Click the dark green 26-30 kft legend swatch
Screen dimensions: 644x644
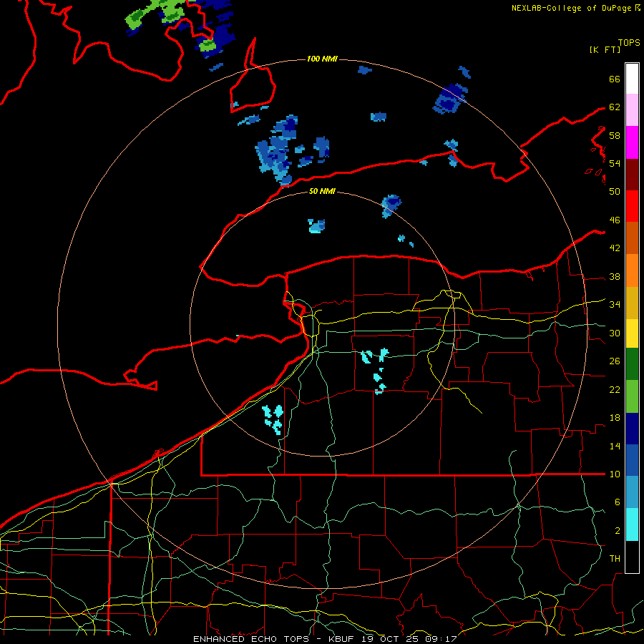(x=632, y=364)
